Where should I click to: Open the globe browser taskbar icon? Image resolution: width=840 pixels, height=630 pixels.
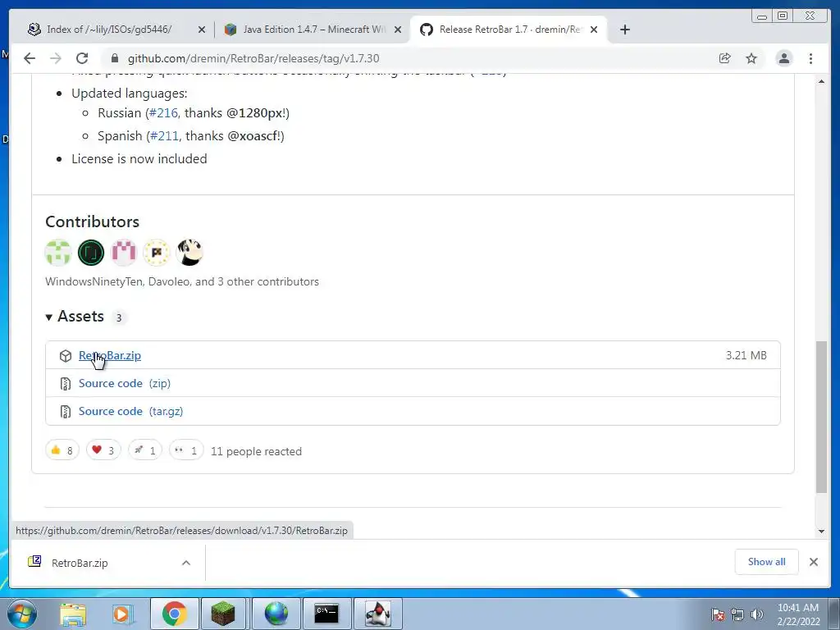276,614
